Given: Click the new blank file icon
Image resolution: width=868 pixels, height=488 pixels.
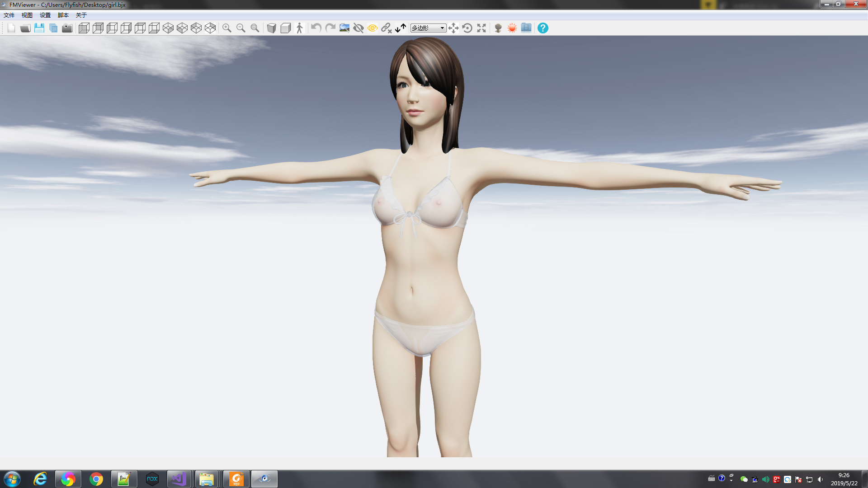Looking at the screenshot, I should pyautogui.click(x=11, y=28).
